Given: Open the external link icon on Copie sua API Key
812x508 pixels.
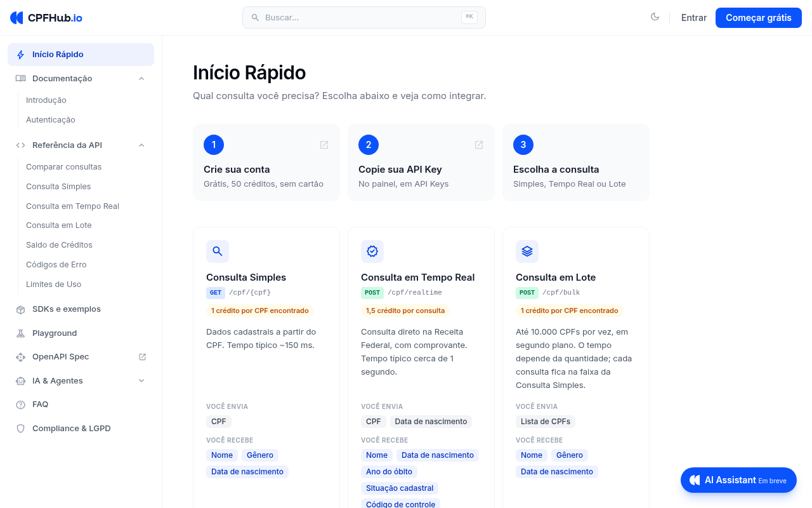Looking at the screenshot, I should click(479, 145).
